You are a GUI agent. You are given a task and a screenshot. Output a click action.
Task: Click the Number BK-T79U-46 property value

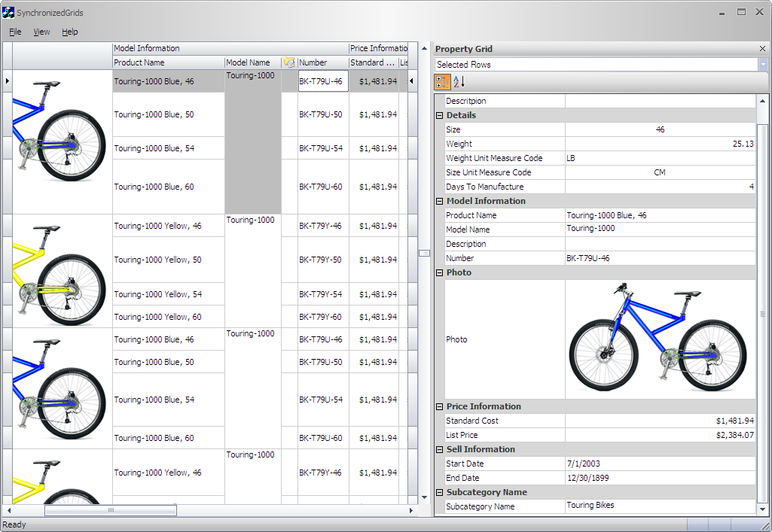click(x=661, y=258)
